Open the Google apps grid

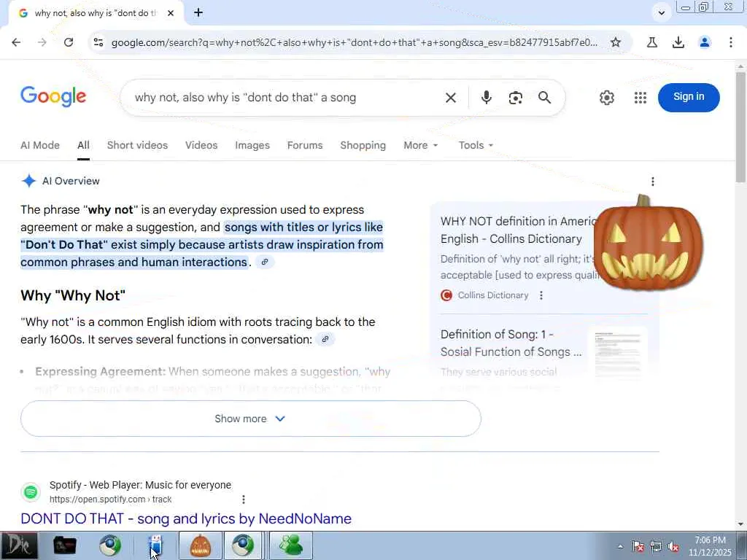(640, 98)
